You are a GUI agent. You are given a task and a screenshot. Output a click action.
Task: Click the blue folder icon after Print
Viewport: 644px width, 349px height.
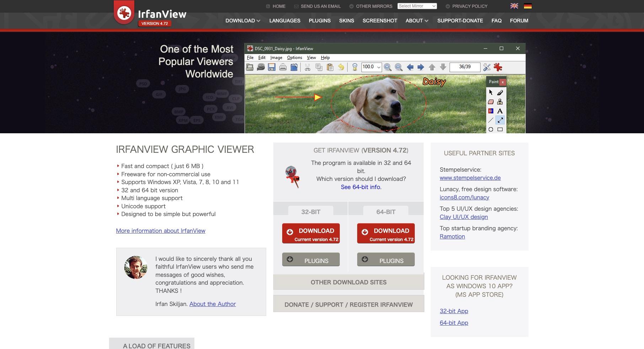[294, 67]
